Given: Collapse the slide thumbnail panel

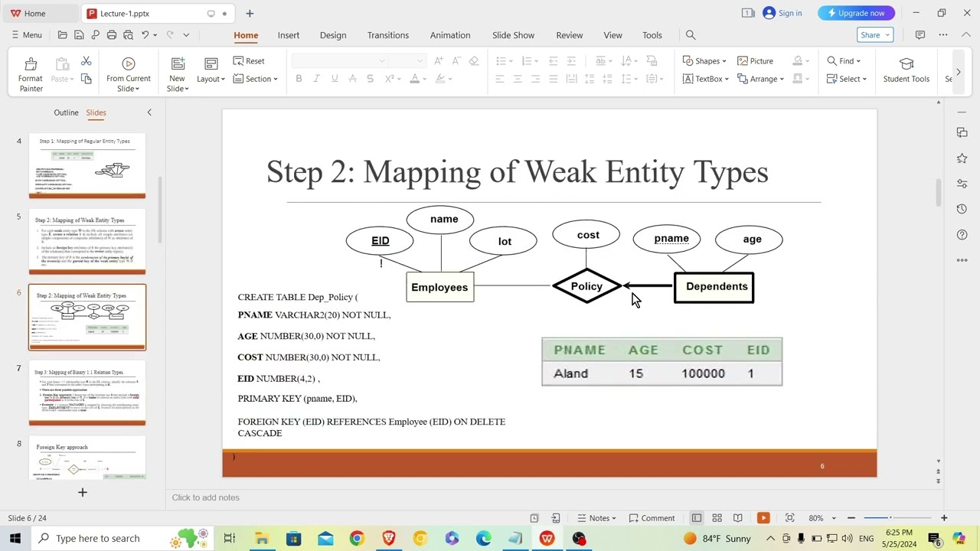Looking at the screenshot, I should (x=149, y=112).
